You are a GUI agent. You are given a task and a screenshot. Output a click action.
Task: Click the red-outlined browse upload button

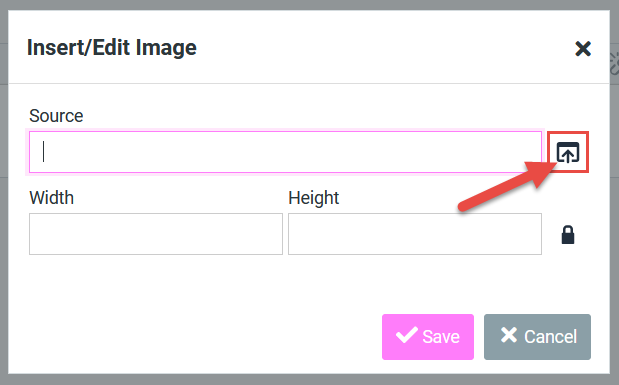tap(568, 152)
